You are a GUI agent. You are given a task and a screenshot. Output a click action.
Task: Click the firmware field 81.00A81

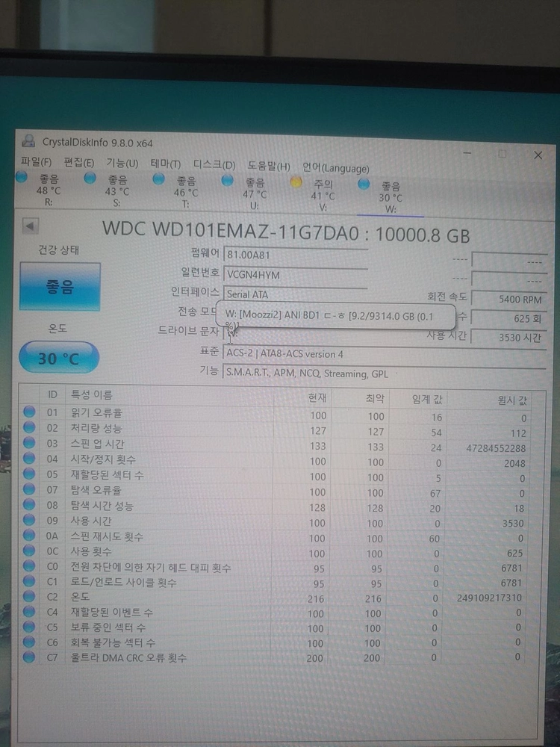tap(295, 255)
